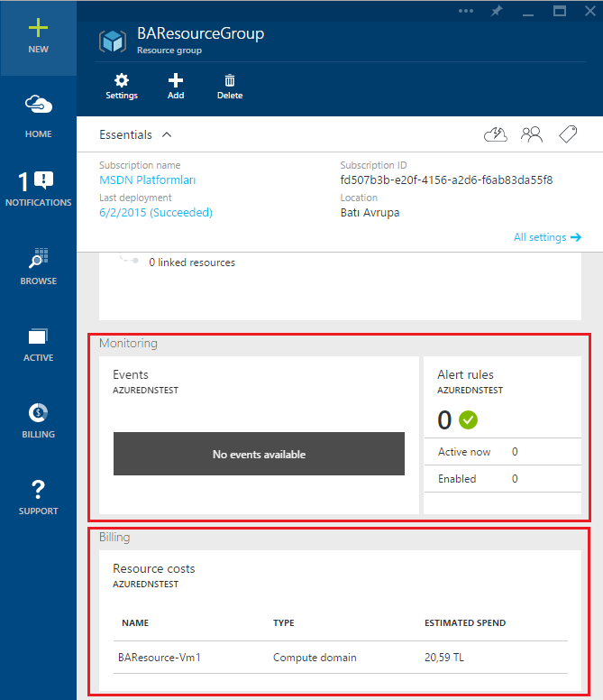The height and width of the screenshot is (700, 603).
Task: Click TYPE column header
Action: (x=284, y=622)
